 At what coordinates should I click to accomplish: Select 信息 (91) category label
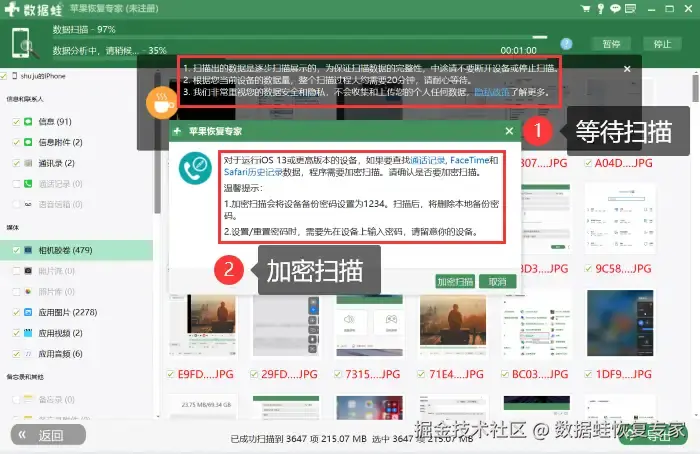55,121
